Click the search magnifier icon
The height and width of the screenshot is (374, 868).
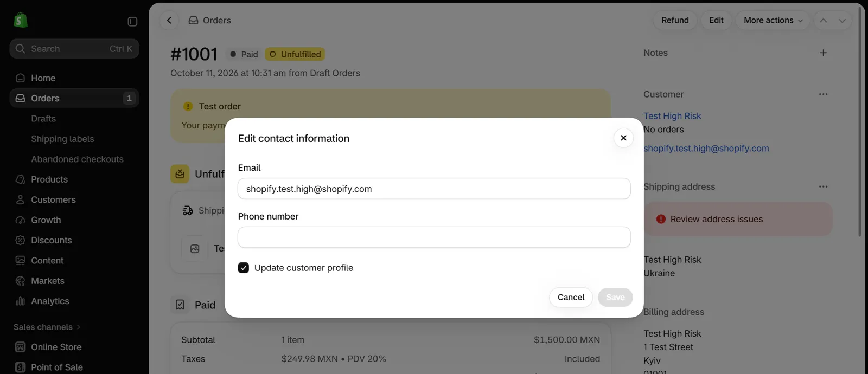[x=21, y=49]
